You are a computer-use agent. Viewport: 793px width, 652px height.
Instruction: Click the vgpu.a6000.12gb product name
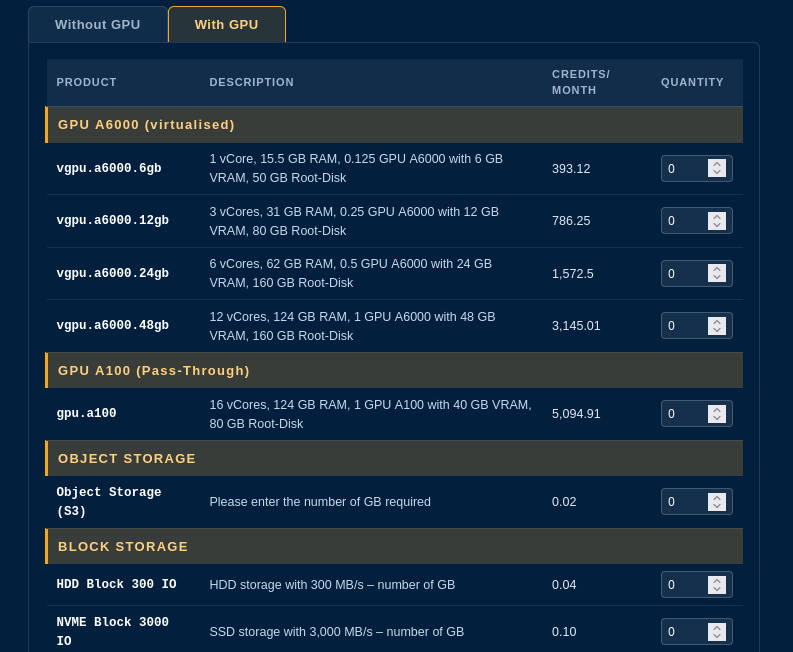click(113, 220)
